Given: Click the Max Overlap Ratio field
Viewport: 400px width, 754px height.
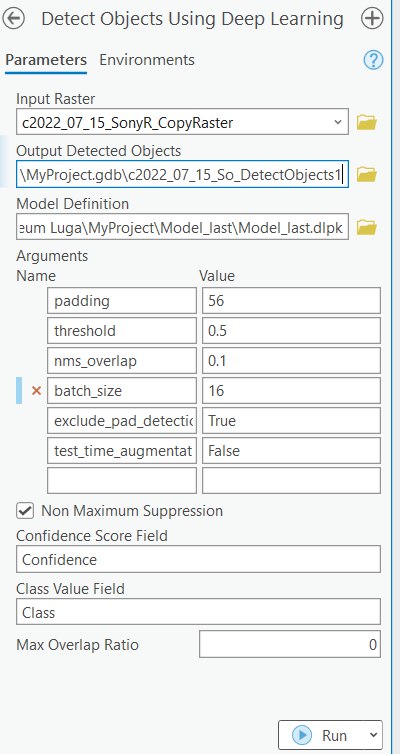Looking at the screenshot, I should pyautogui.click(x=290, y=644).
